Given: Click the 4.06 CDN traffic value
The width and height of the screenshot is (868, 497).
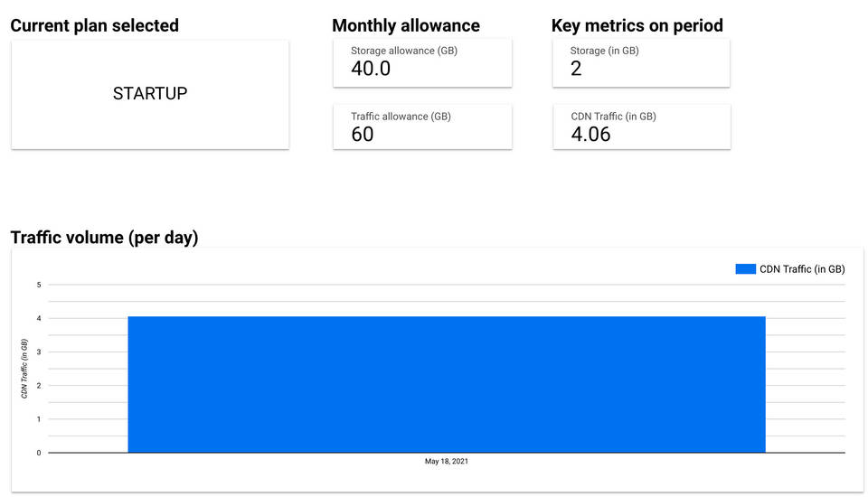Looking at the screenshot, I should (x=591, y=135).
